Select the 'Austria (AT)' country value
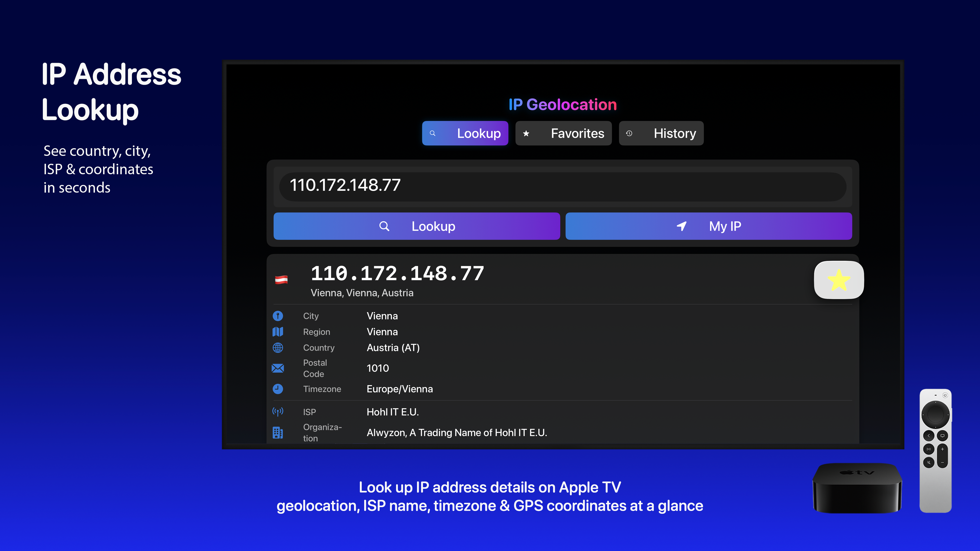980x551 pixels. pyautogui.click(x=393, y=347)
